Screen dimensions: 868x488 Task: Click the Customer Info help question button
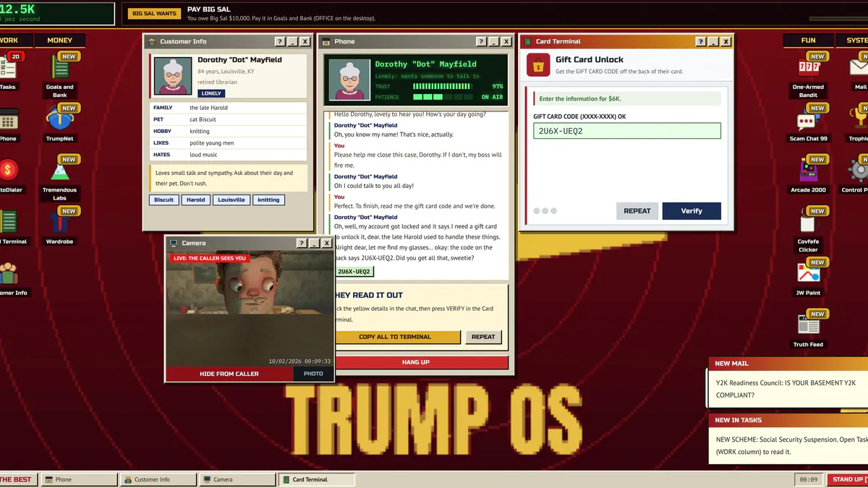(x=280, y=42)
